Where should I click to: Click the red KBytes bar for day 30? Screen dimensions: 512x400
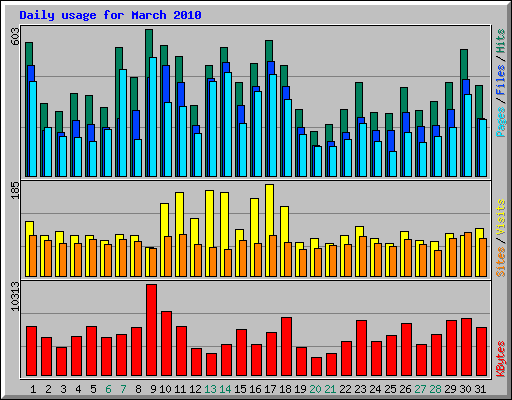click(x=466, y=347)
